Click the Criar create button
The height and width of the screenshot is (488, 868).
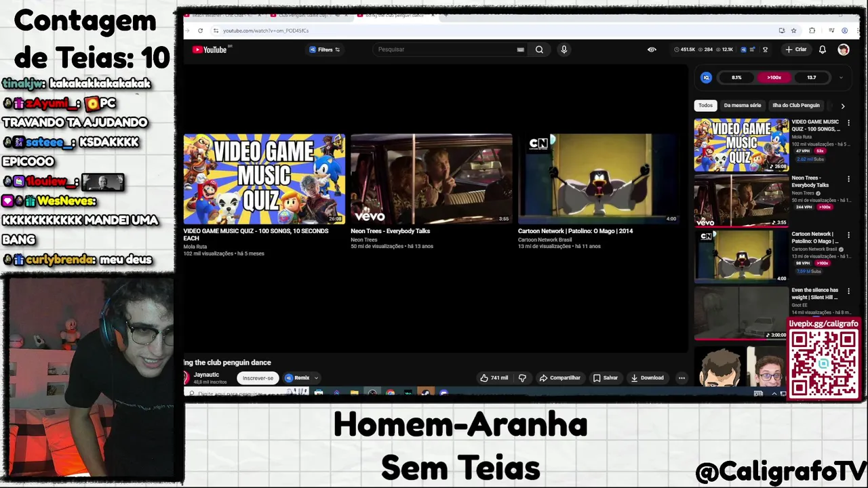click(796, 49)
